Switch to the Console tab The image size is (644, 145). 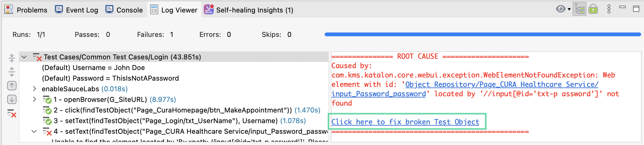[124, 10]
